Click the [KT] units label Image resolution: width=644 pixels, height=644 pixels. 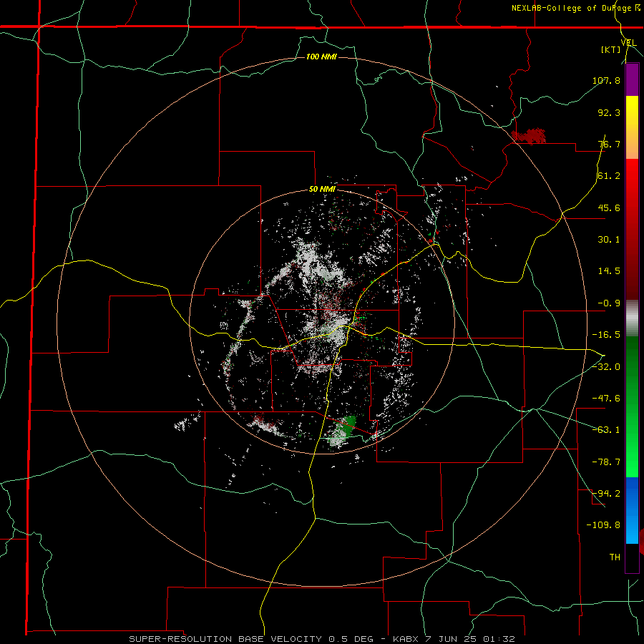coord(611,50)
